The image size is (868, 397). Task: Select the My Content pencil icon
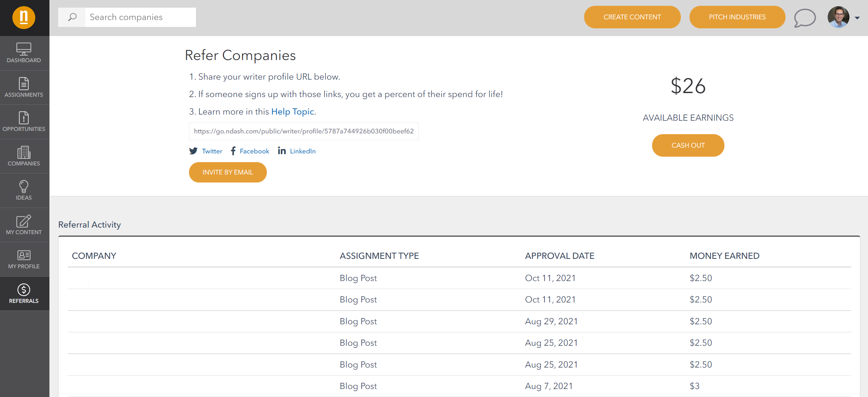coord(24,221)
